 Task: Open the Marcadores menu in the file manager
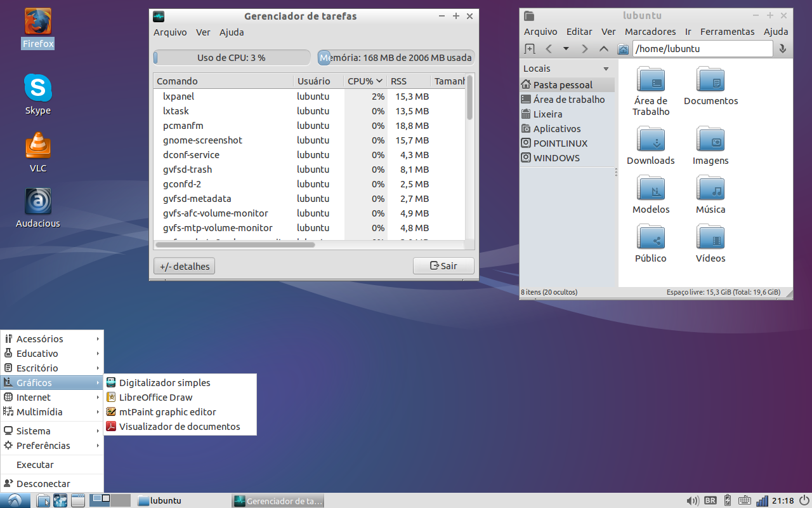coord(650,32)
